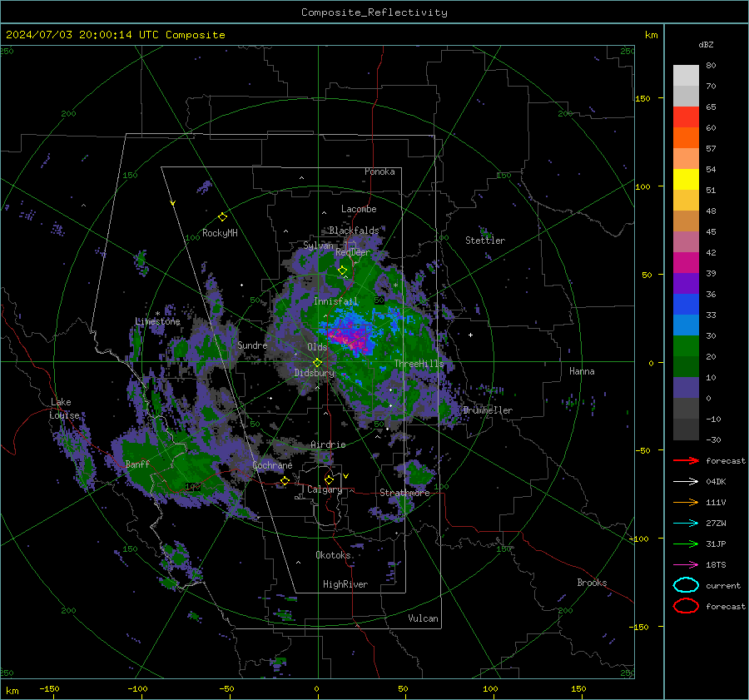The image size is (749, 700).
Task: Click the cyan 27ZW arrow in legend
Action: click(686, 524)
